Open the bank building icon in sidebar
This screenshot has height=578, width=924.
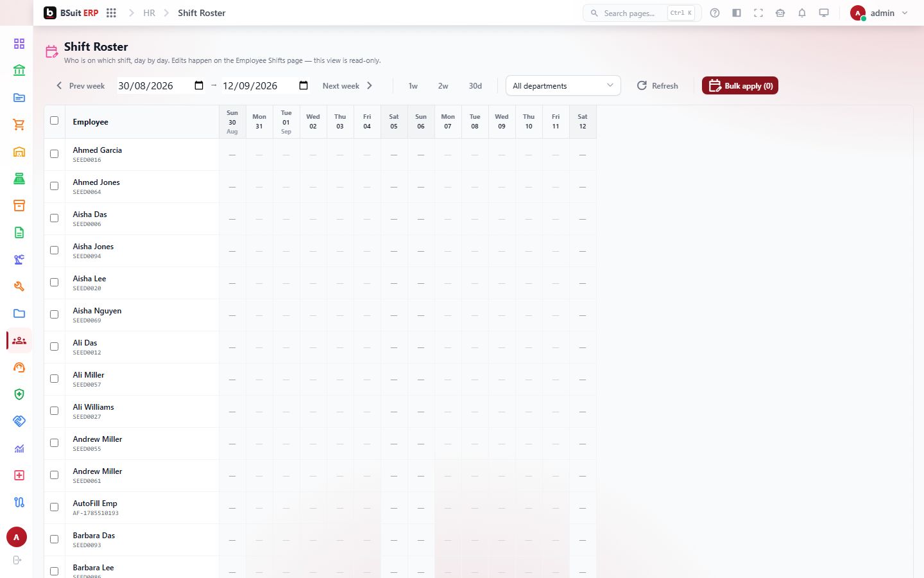point(19,71)
